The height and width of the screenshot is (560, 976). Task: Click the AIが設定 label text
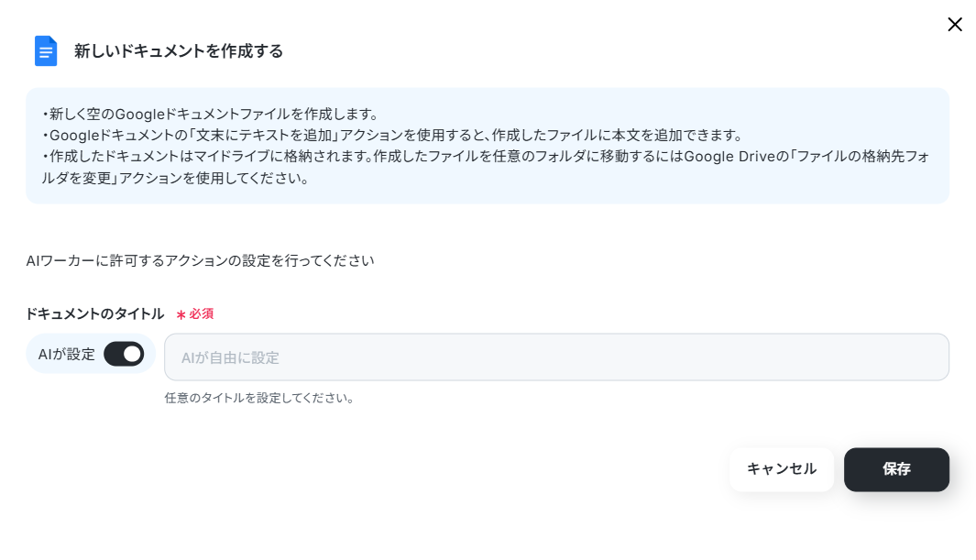click(x=67, y=354)
